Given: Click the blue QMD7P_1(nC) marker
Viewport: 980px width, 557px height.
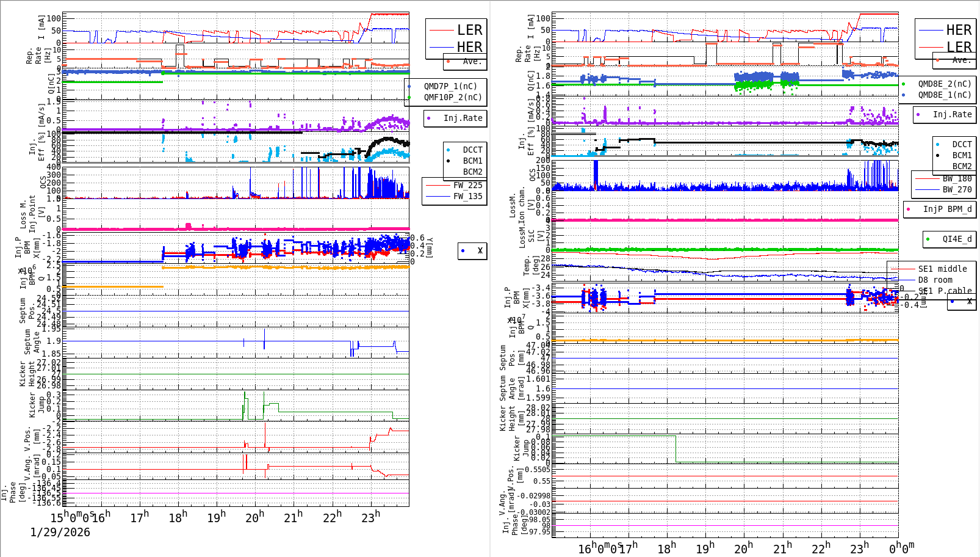Looking at the screenshot, I should coord(410,86).
